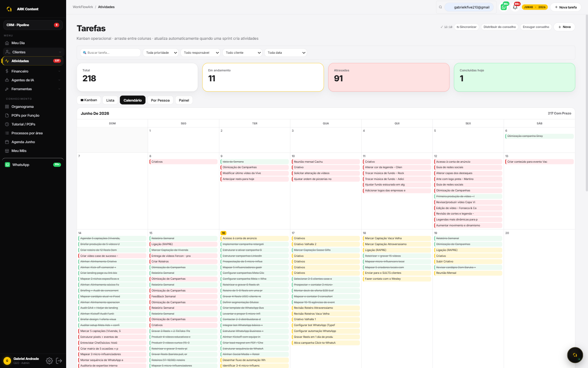Expand the Agentes de IA chevron
This screenshot has width=588, height=368.
(59, 80)
